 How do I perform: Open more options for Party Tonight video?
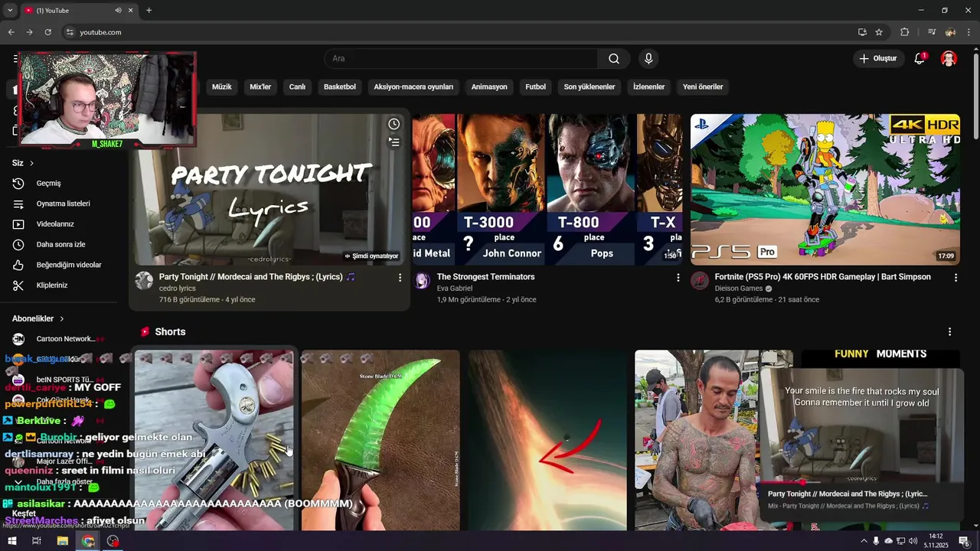(400, 278)
